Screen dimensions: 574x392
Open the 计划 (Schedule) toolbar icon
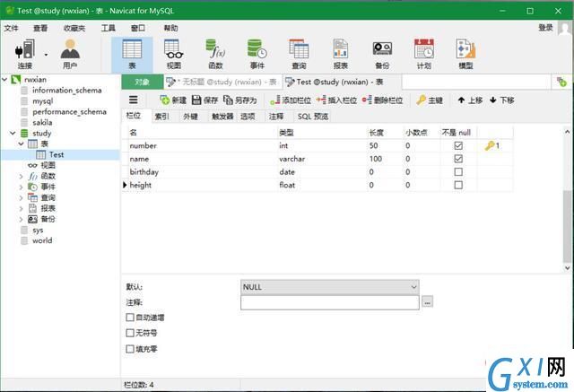(x=424, y=54)
